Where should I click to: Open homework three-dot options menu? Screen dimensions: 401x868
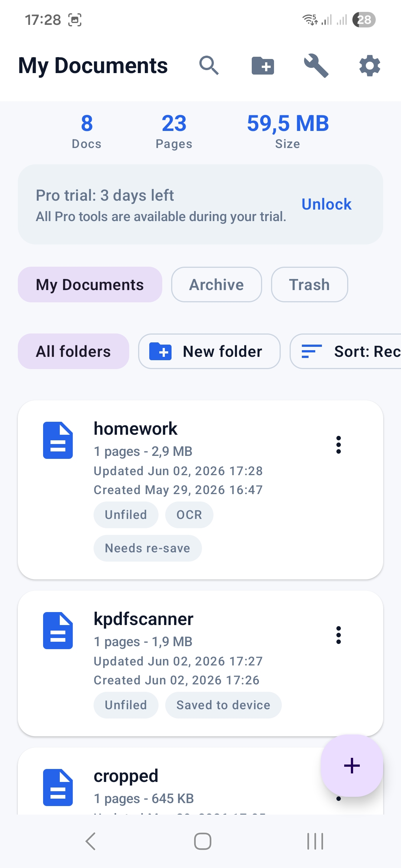pyautogui.click(x=338, y=445)
